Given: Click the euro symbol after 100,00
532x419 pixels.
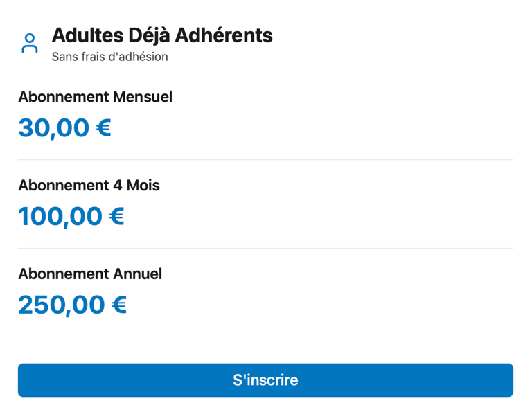Looking at the screenshot, I should (x=117, y=217).
